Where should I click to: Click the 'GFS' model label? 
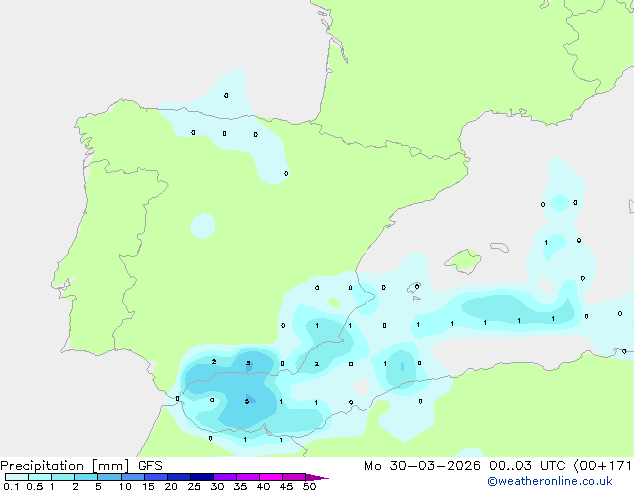pyautogui.click(x=150, y=466)
